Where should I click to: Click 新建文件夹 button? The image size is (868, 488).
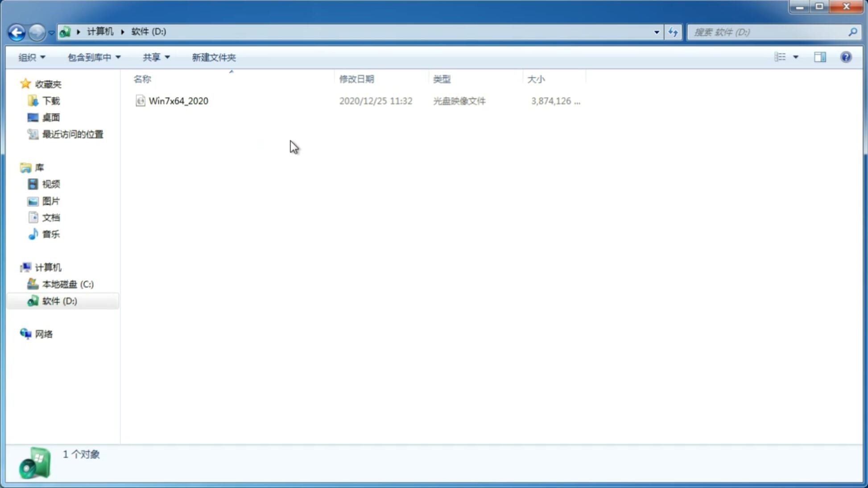pos(213,57)
